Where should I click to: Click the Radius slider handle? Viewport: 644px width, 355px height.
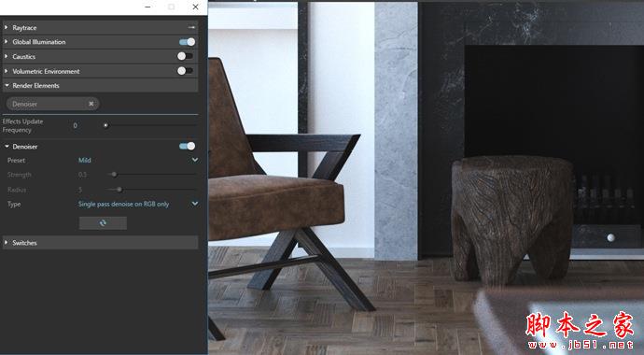coord(119,190)
